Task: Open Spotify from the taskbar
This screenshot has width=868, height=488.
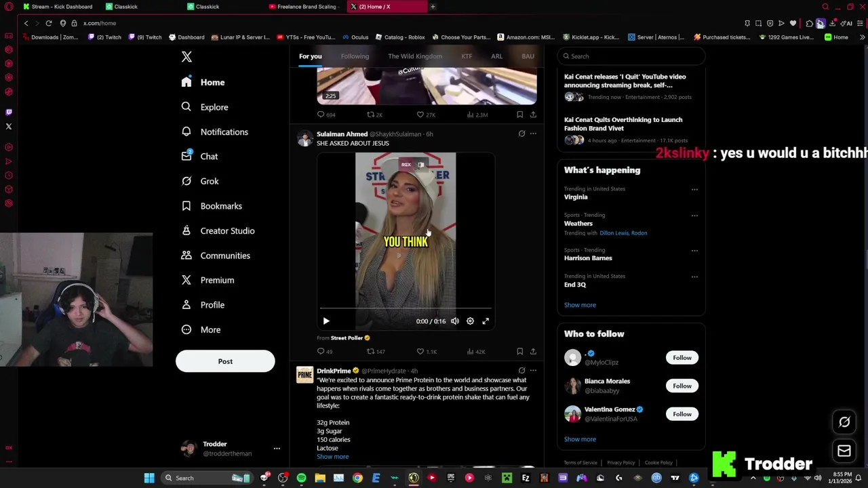Action: pos(301,478)
